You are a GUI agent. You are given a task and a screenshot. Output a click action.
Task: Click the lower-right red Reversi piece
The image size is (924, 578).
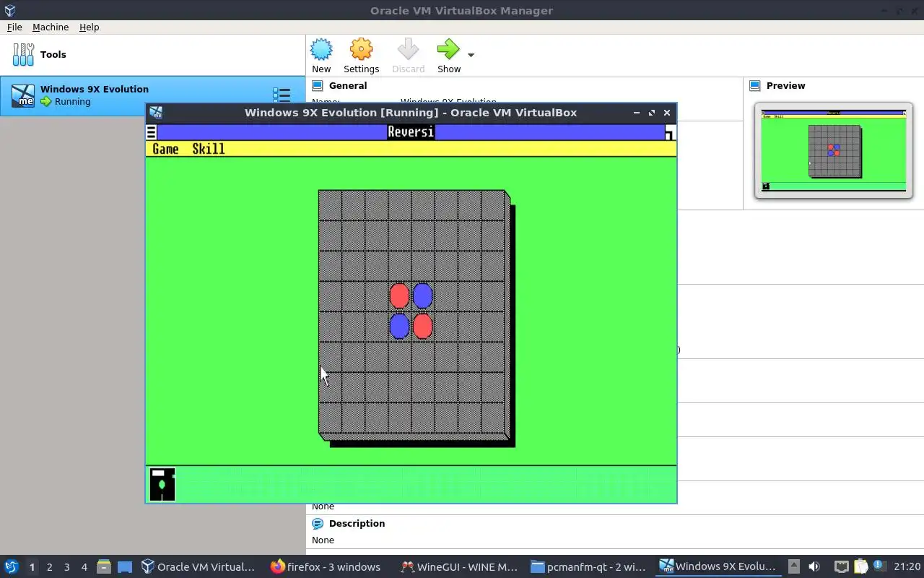tap(422, 327)
